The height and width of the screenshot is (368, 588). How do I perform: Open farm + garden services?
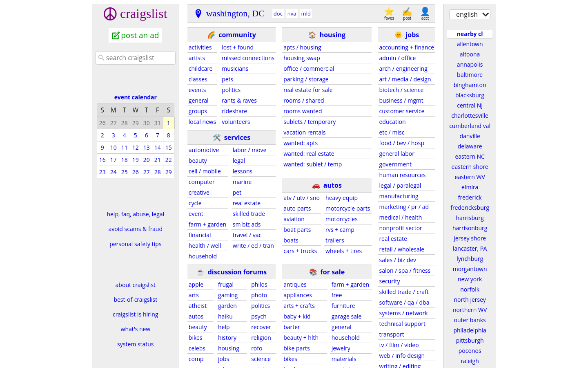pyautogui.click(x=207, y=224)
